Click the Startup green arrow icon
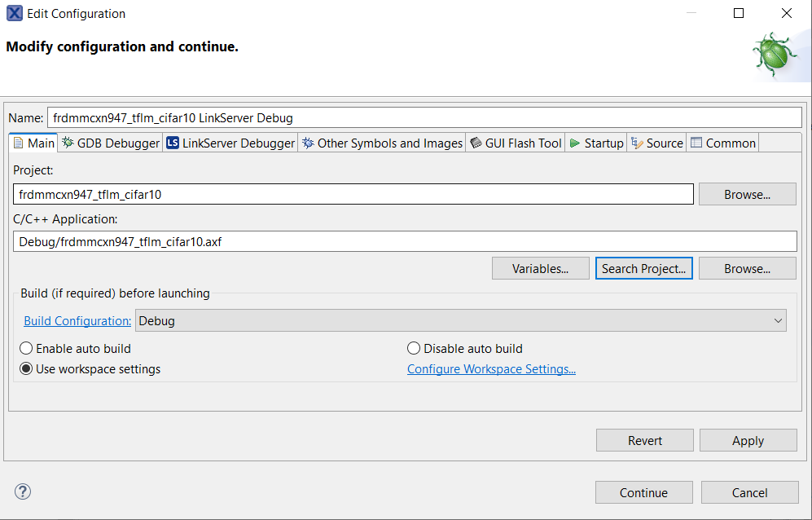Image resolution: width=812 pixels, height=520 pixels. pyautogui.click(x=575, y=143)
